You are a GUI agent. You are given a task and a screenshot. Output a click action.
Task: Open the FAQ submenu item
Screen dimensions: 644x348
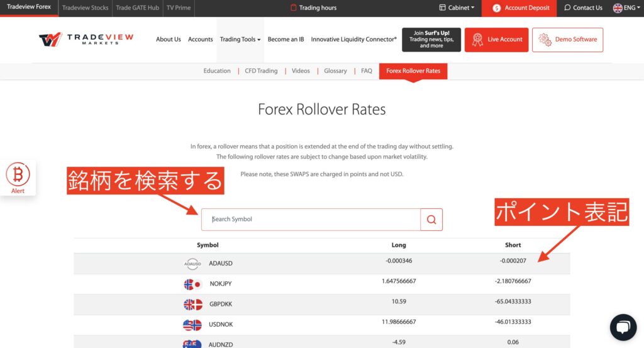pyautogui.click(x=367, y=70)
